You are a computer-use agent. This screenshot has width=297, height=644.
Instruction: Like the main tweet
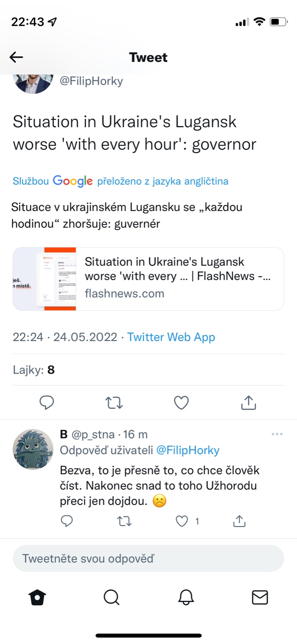tap(181, 402)
